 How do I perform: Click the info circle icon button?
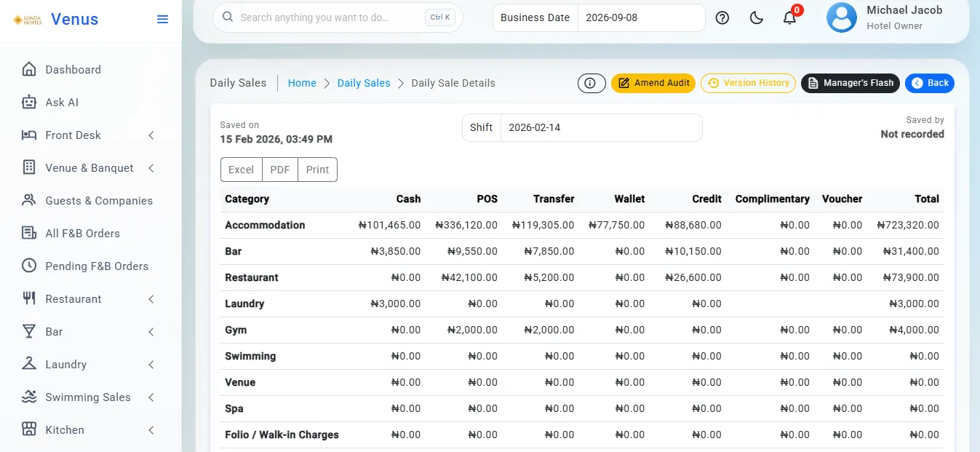click(591, 83)
